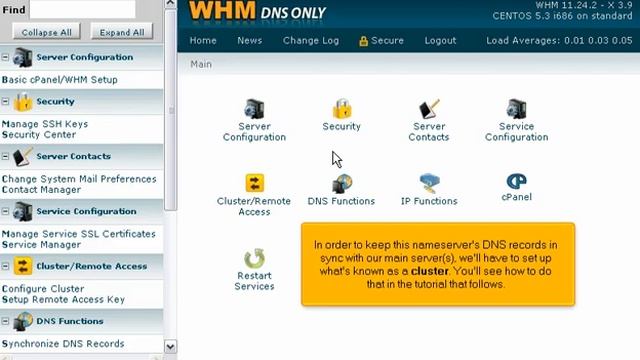Open the Server Contacts icon in main panel
640x360 pixels.
[429, 109]
